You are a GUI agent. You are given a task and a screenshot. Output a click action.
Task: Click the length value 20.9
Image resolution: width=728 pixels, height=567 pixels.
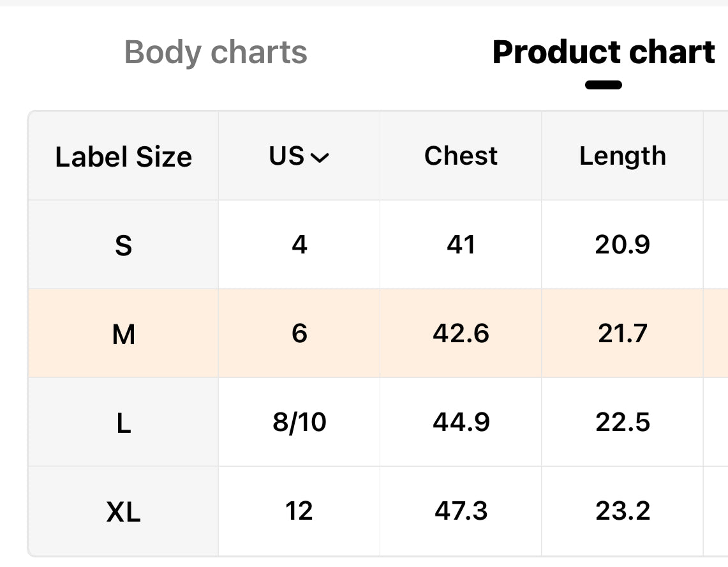pyautogui.click(x=622, y=245)
